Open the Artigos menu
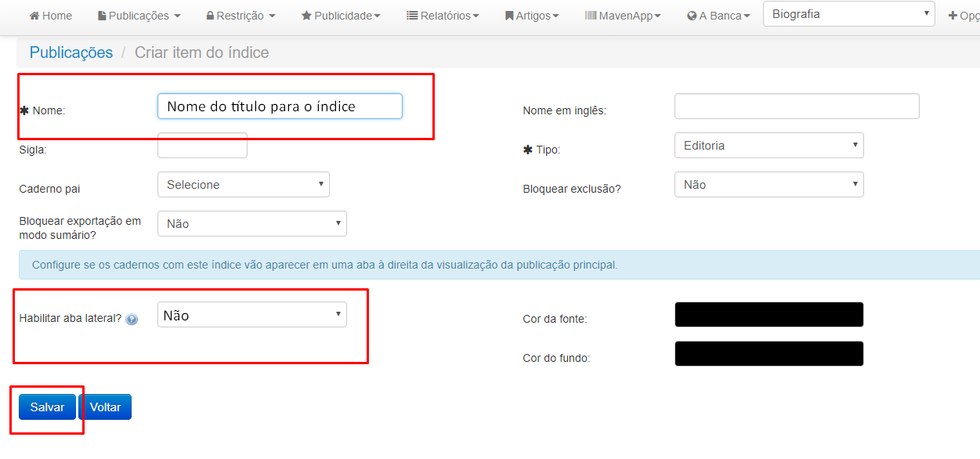Image resolution: width=980 pixels, height=459 pixels. pyautogui.click(x=532, y=16)
